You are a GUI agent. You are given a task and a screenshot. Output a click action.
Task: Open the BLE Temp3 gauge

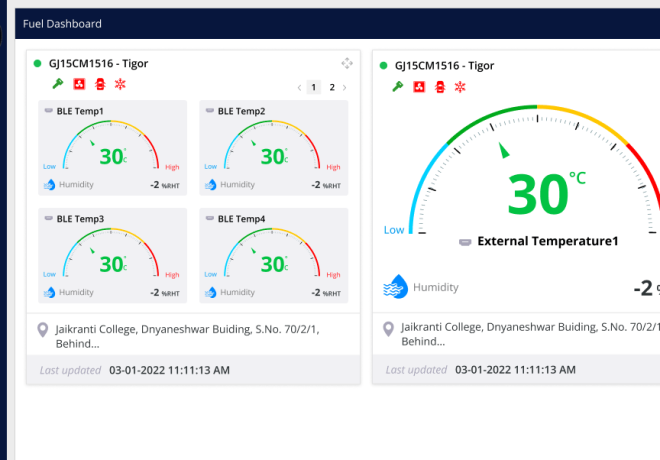[112, 254]
